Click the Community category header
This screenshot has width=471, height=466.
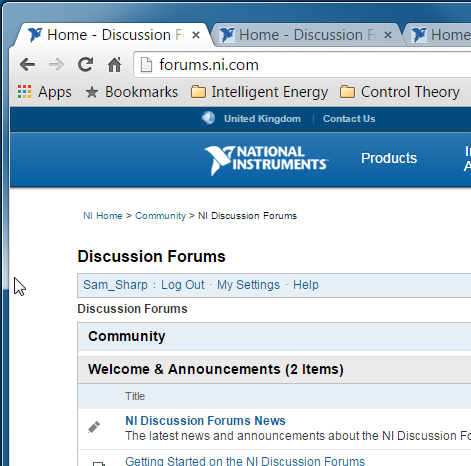[127, 336]
